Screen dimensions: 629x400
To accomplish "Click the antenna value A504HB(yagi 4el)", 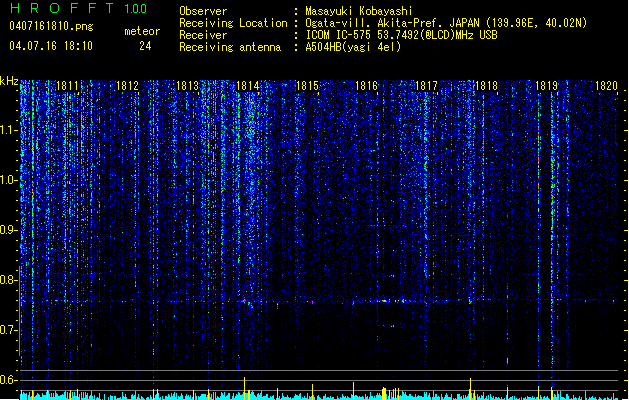I will pyautogui.click(x=353, y=47).
